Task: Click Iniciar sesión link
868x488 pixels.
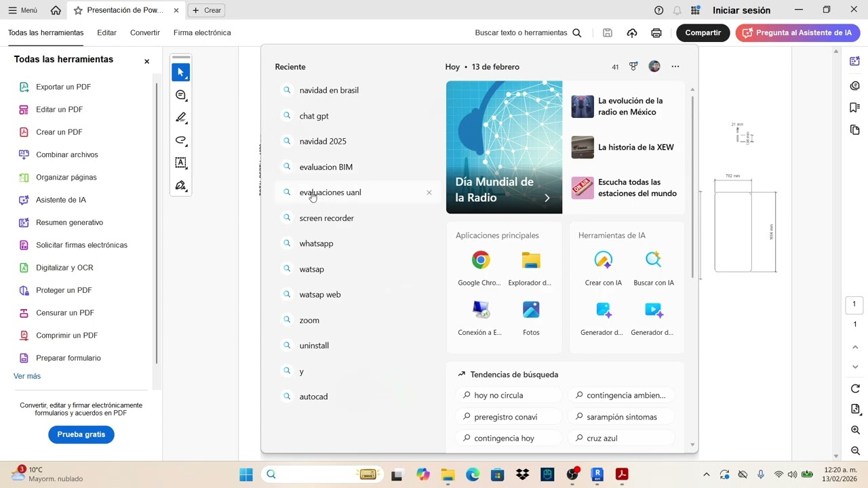Action: pos(741,10)
